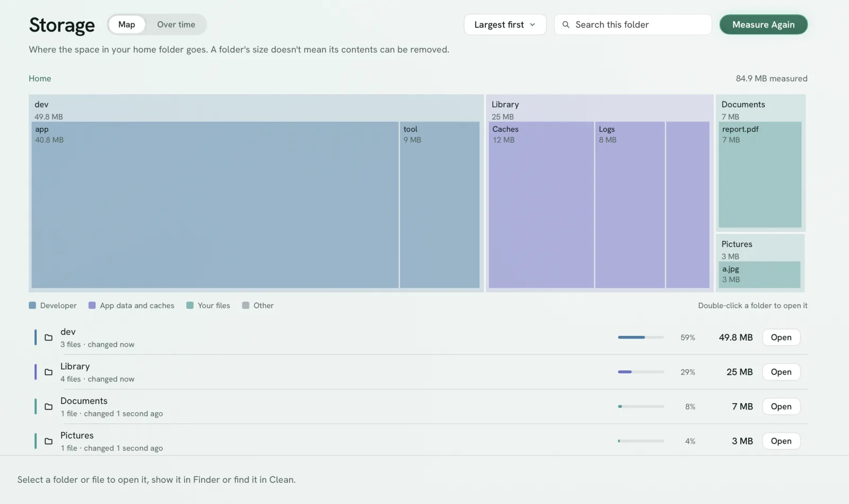Click the Other legend swatch
Viewport: 849px width, 504px height.
point(246,306)
